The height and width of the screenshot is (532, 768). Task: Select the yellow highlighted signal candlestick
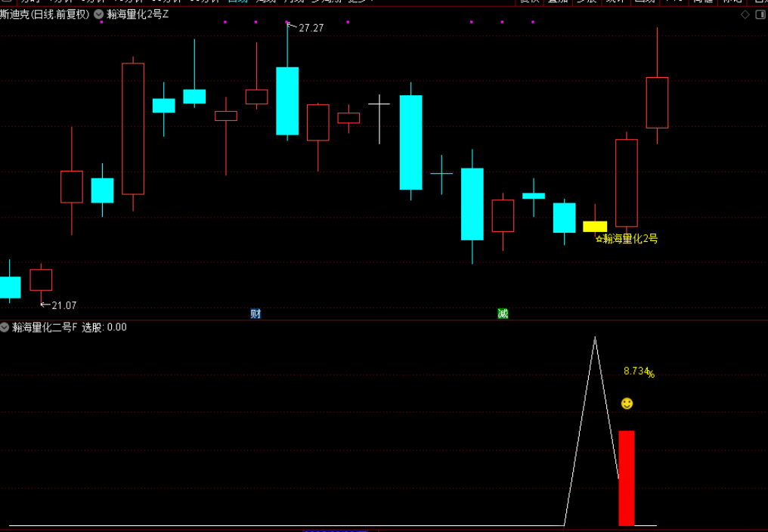pos(595,226)
